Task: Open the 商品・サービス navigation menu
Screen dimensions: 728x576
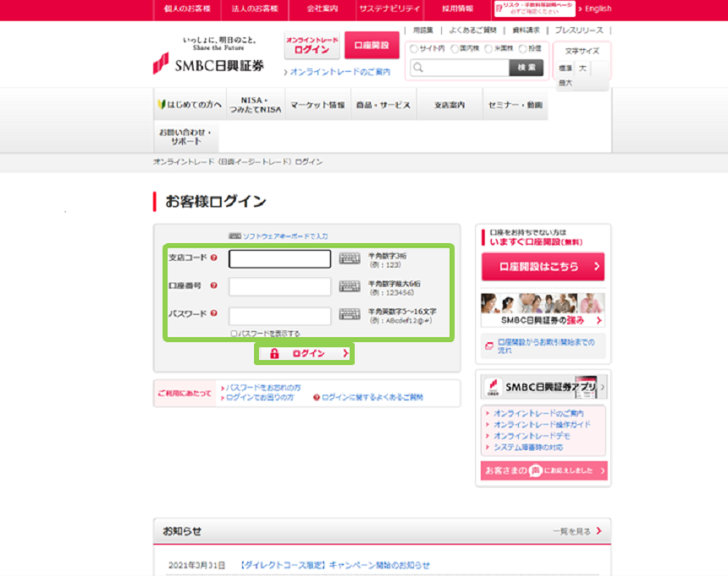Action: 383,105
